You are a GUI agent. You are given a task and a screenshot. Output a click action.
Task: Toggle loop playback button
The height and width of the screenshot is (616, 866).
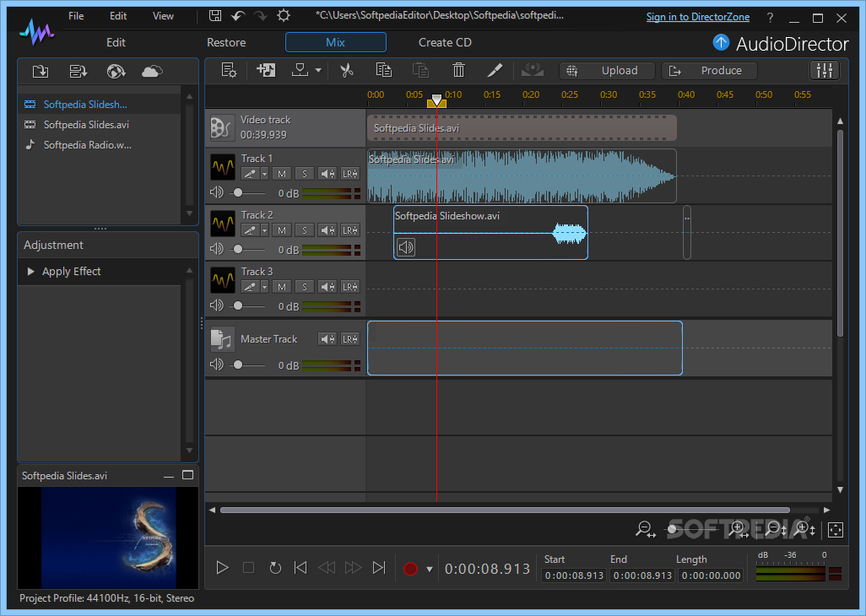coord(275,567)
